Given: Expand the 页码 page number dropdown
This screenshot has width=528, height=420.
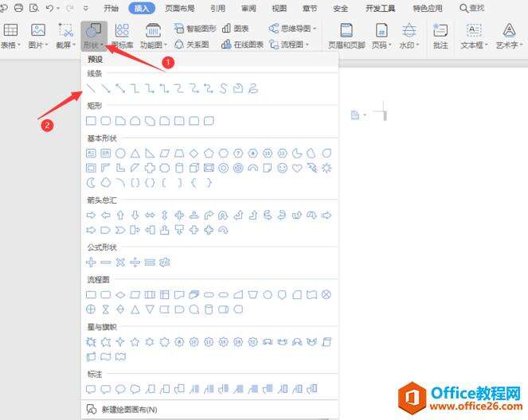Looking at the screenshot, I should pyautogui.click(x=389, y=45).
